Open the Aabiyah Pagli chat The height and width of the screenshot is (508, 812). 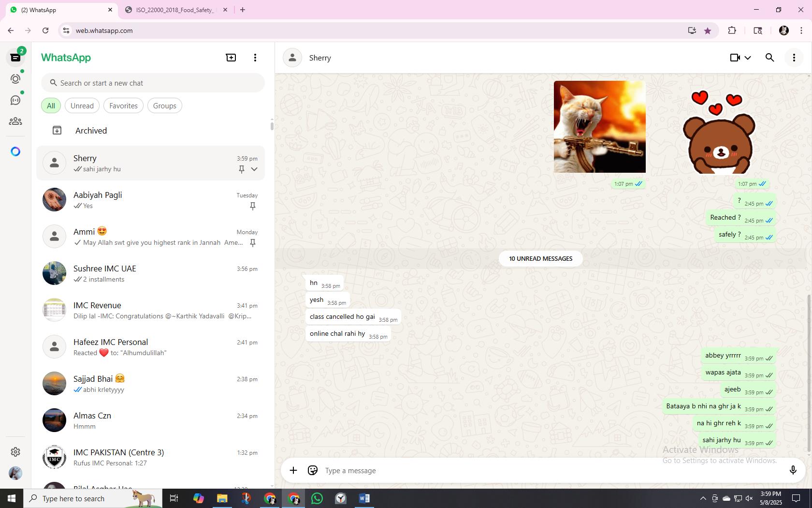[x=150, y=200]
